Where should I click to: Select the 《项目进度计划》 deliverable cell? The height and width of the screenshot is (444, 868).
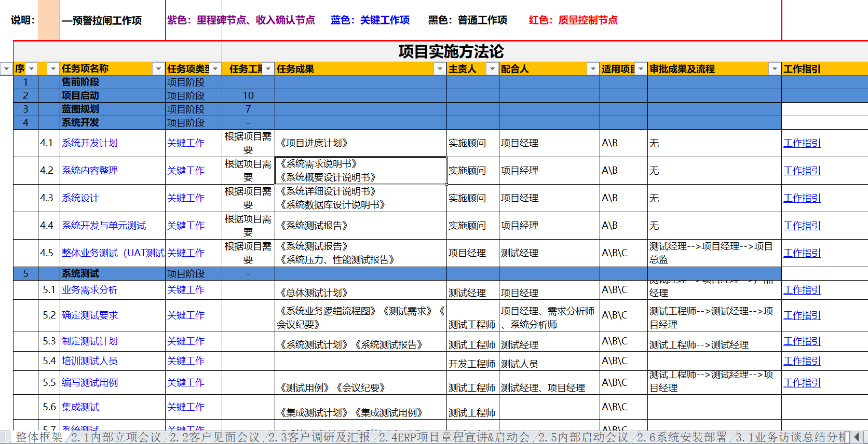pos(361,143)
